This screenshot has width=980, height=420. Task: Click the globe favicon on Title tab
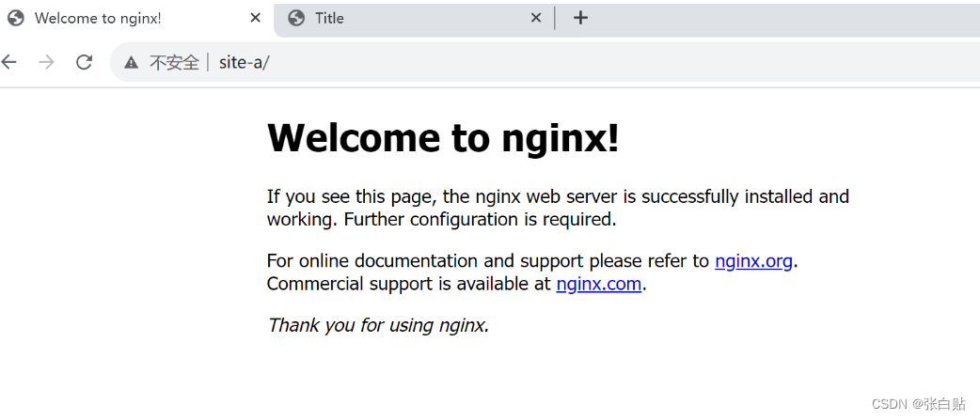coord(297,18)
